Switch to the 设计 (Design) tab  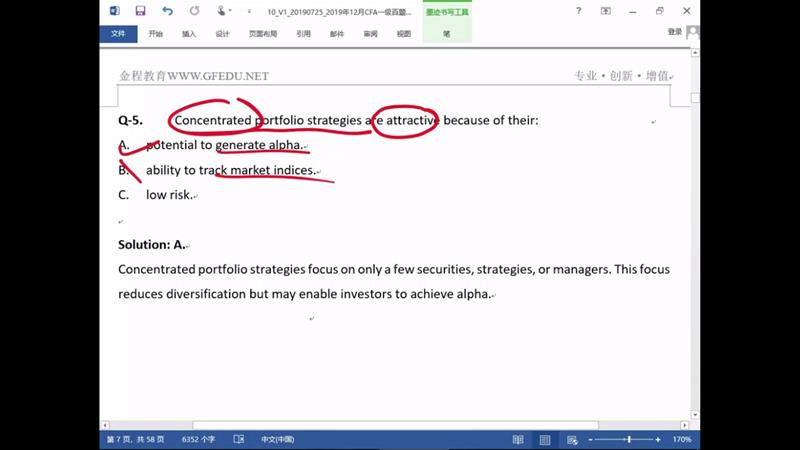click(x=222, y=34)
